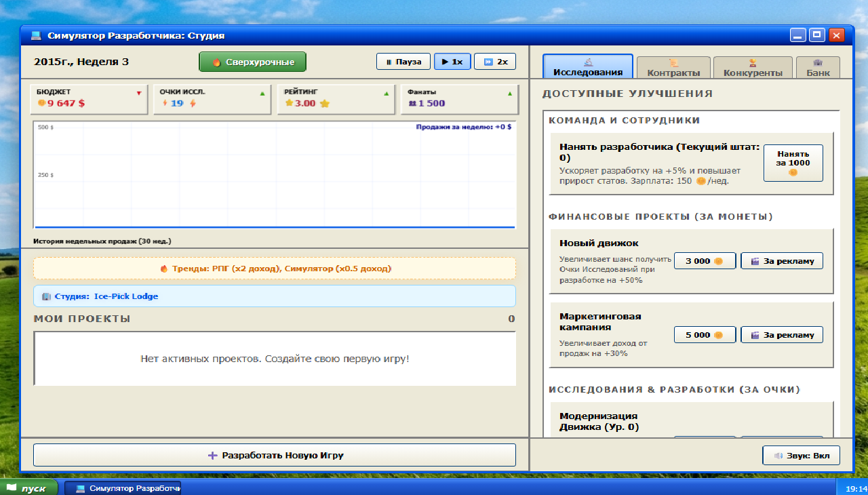868x495 pixels.
Task: Click the Исследования tab flask icon
Action: coord(588,62)
